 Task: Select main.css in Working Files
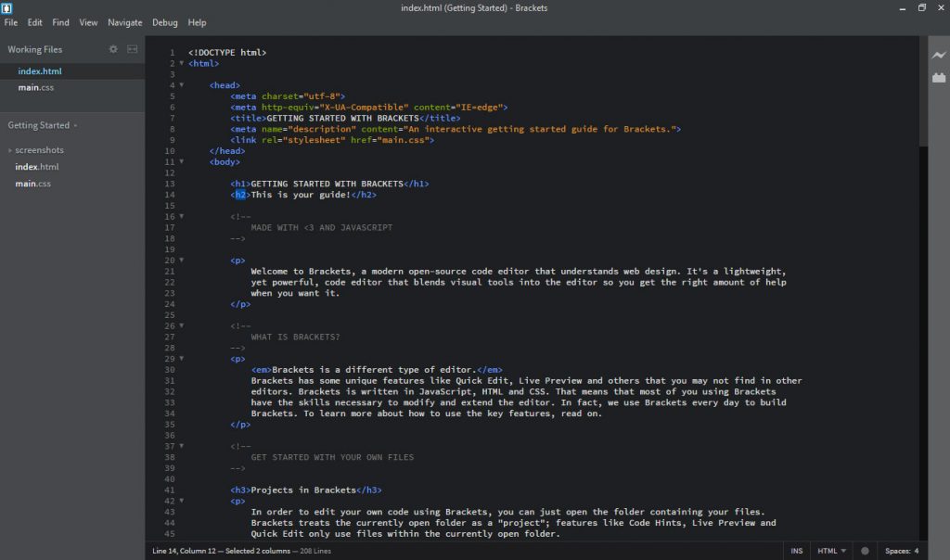(37, 87)
